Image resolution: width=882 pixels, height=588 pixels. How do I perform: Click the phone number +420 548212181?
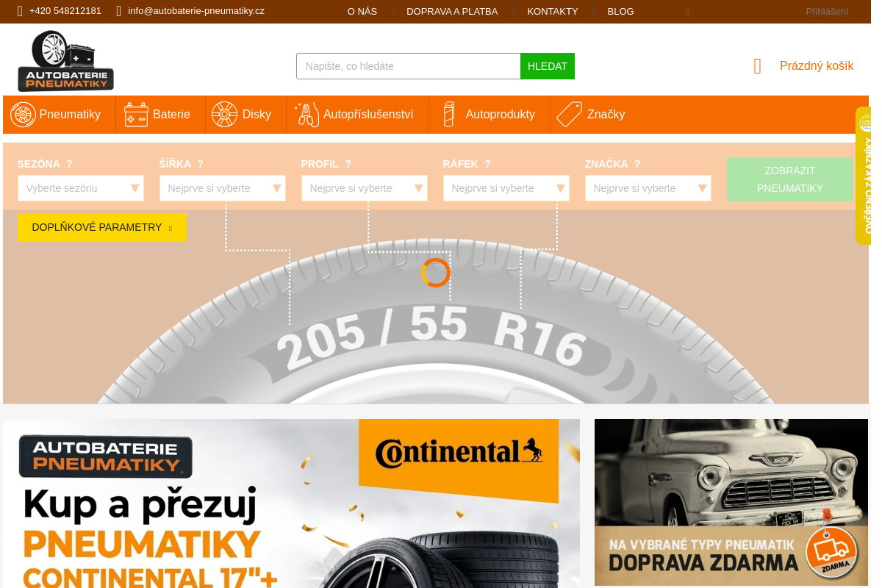(x=65, y=11)
